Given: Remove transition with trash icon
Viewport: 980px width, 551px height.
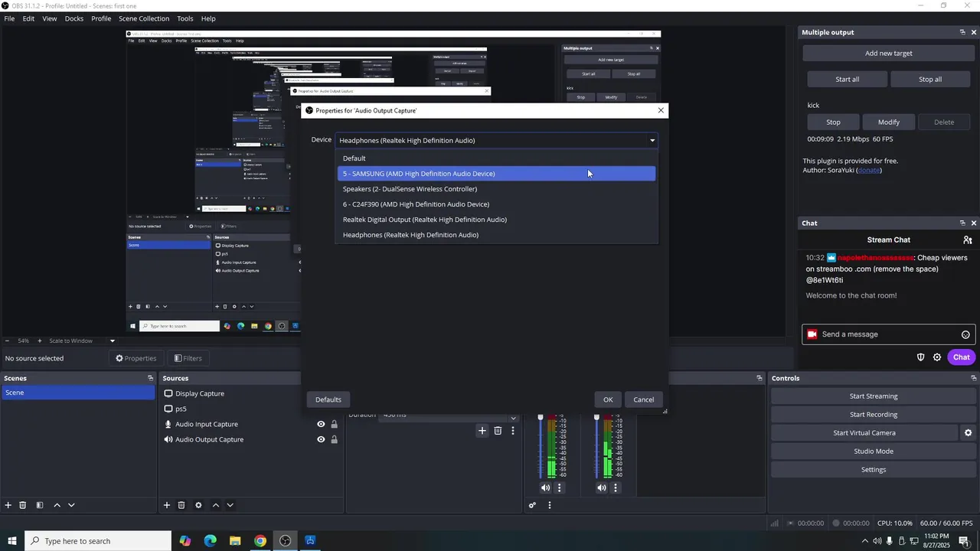Looking at the screenshot, I should point(498,431).
